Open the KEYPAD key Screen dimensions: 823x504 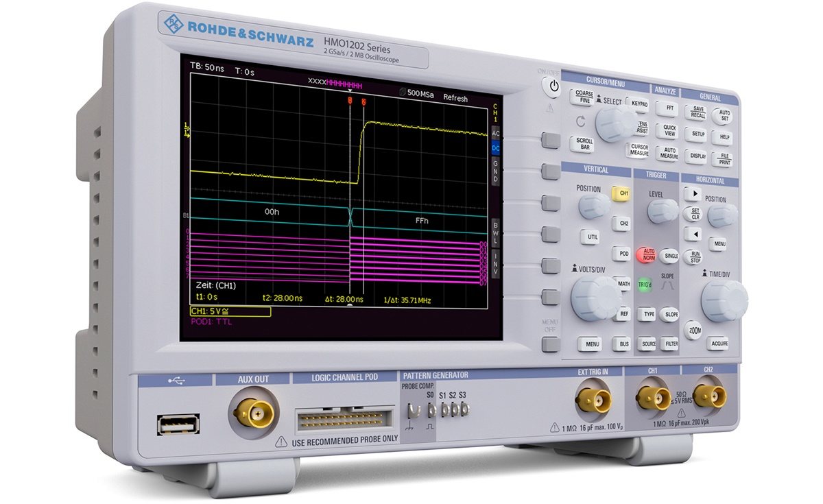(x=639, y=105)
